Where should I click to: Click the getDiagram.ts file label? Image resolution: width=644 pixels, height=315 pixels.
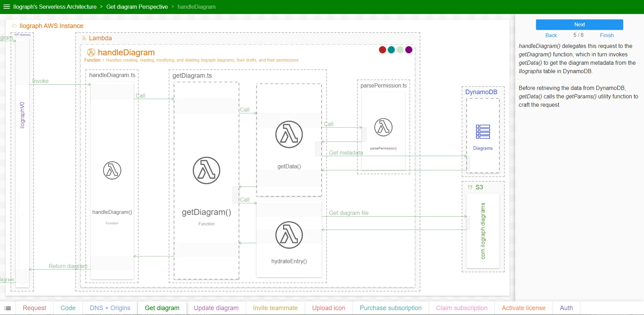coord(192,76)
